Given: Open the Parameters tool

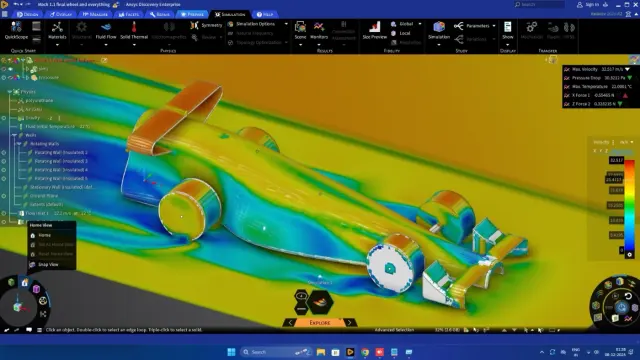Looking at the screenshot, I should tap(471, 26).
